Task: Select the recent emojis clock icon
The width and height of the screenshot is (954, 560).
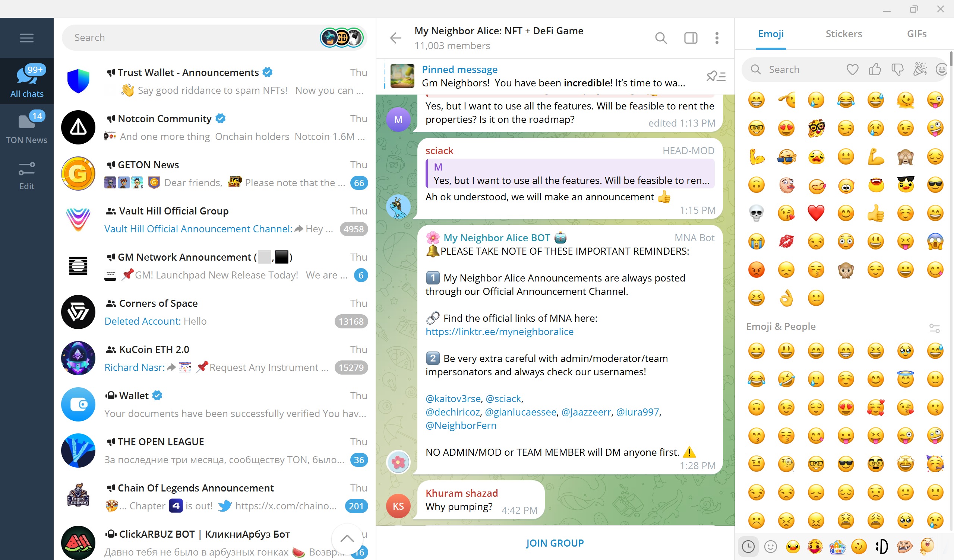Action: 748,546
